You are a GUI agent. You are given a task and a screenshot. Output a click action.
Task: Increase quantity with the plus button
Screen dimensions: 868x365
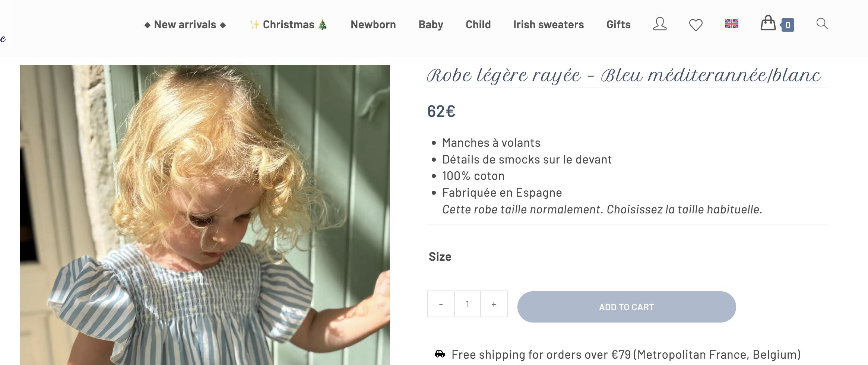[494, 304]
